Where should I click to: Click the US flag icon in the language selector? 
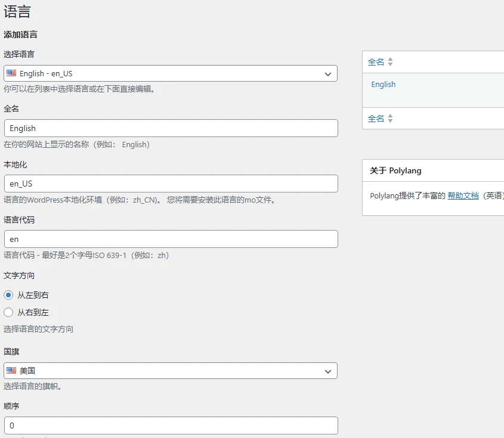12,74
